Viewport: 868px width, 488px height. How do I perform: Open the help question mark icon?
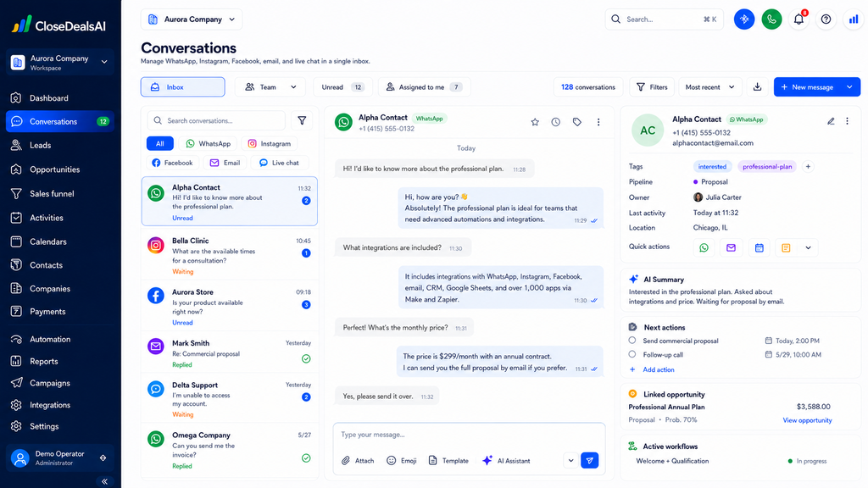click(x=826, y=19)
